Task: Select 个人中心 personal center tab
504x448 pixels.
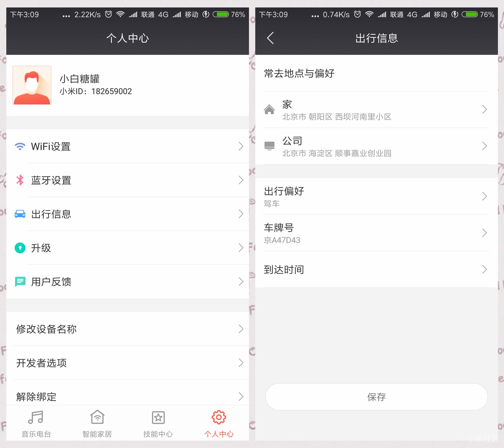Action: pos(219,428)
